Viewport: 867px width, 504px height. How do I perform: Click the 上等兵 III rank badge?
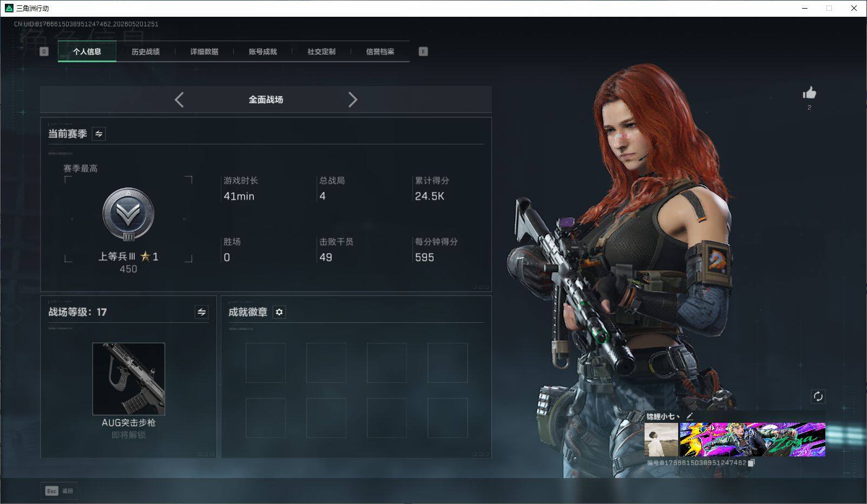click(x=128, y=215)
